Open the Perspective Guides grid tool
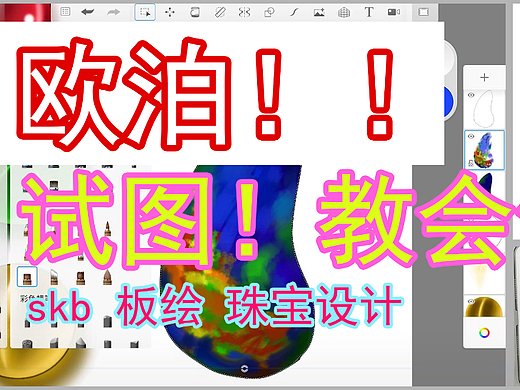Image resolution: width=520 pixels, height=390 pixels. (x=344, y=13)
